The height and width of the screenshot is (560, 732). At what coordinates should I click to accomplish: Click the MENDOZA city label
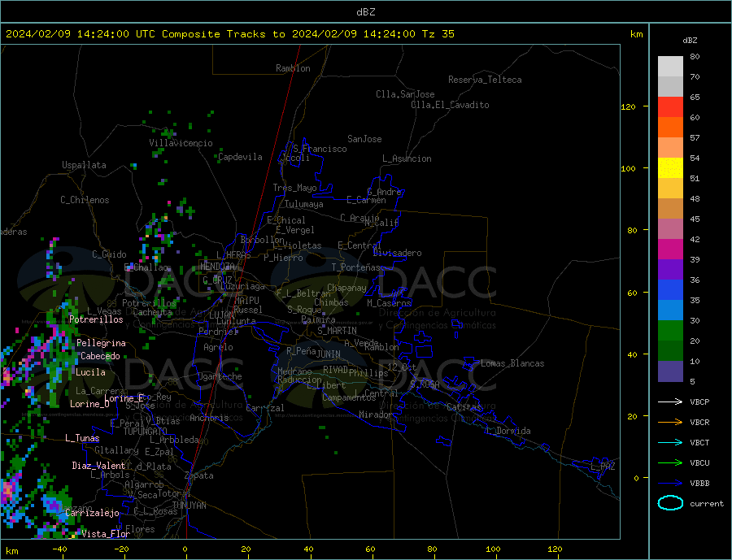pos(218,266)
